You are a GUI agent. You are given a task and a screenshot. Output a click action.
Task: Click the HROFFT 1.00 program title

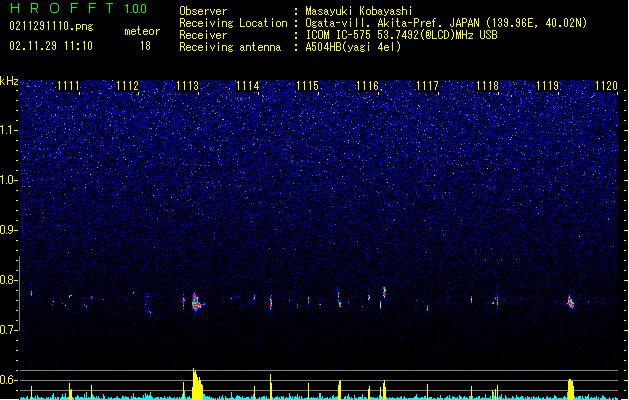79,8
